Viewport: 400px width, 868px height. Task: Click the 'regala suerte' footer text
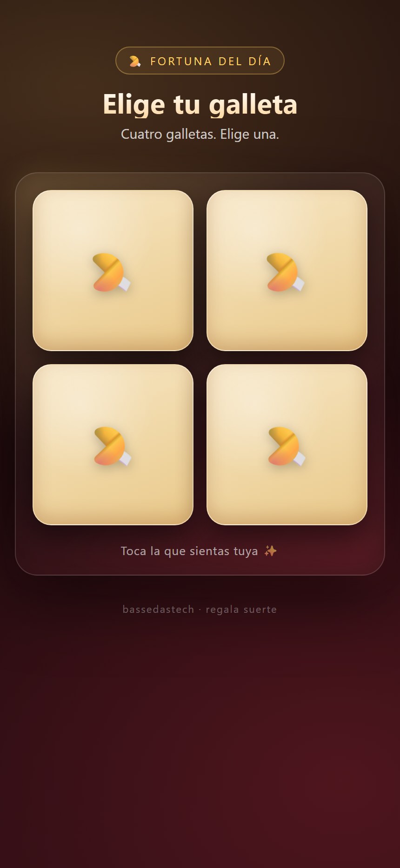[241, 610]
